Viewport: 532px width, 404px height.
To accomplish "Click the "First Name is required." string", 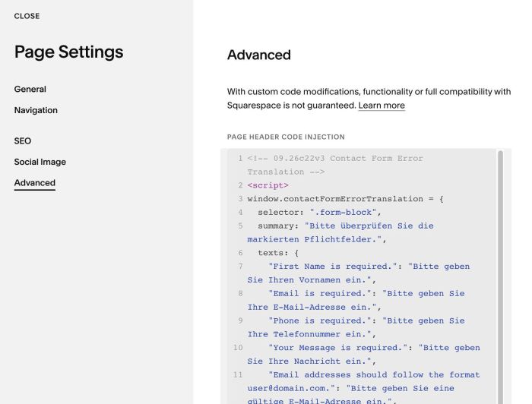I will [x=331, y=267].
